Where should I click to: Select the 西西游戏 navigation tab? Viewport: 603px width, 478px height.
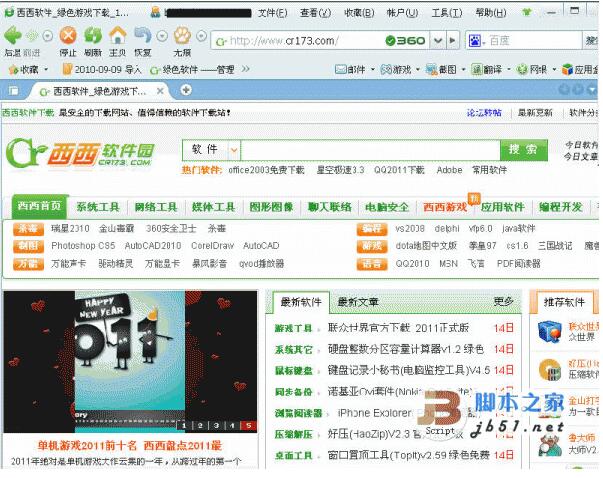tap(445, 207)
